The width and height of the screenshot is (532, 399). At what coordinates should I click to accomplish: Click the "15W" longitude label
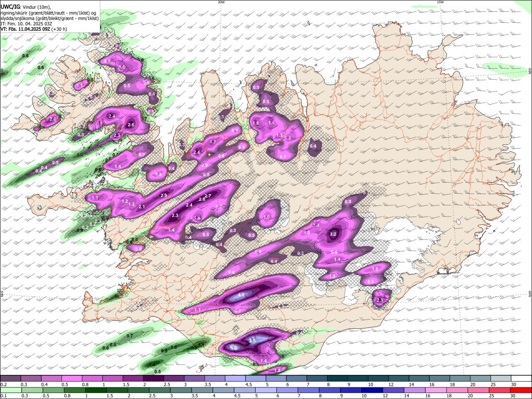click(440, 2)
